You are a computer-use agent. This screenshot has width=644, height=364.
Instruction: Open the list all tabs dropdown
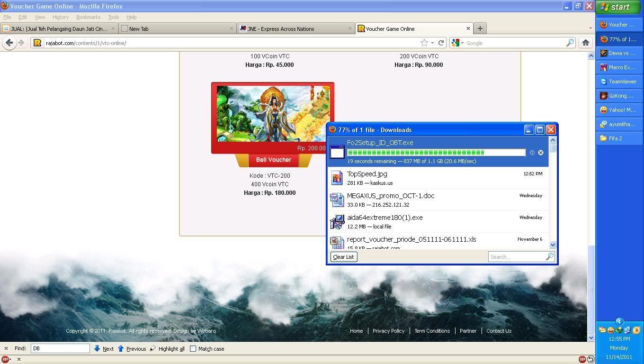point(590,28)
